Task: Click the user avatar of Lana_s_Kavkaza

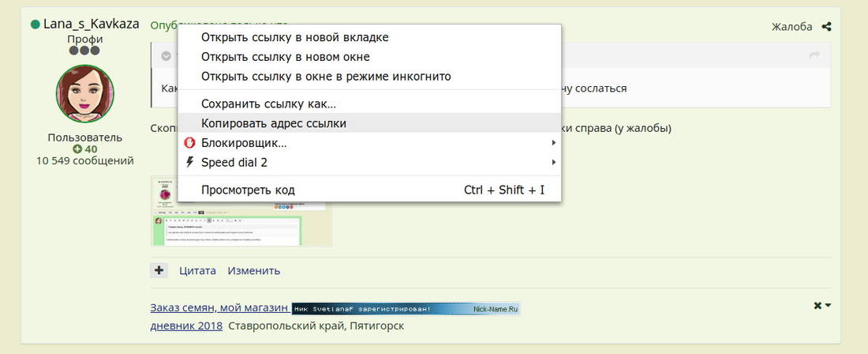Action: pos(85,94)
